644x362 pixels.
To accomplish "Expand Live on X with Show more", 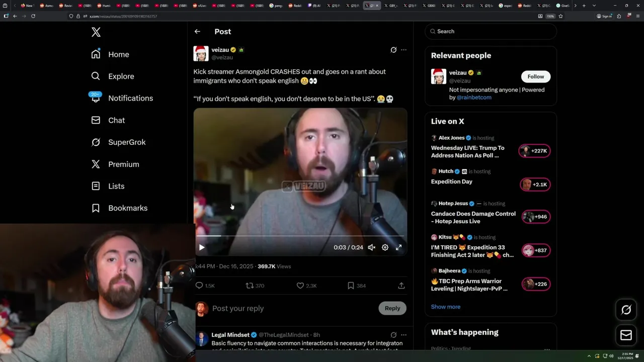I will click(x=445, y=307).
